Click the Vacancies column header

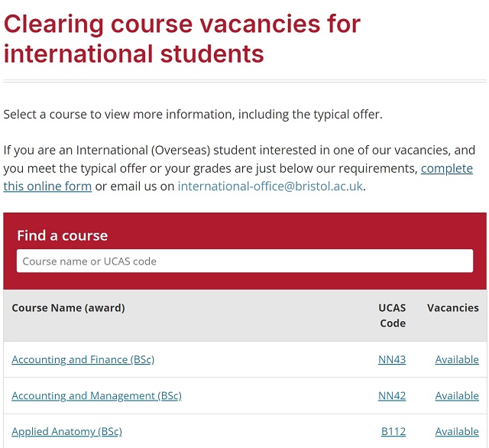[x=453, y=308]
